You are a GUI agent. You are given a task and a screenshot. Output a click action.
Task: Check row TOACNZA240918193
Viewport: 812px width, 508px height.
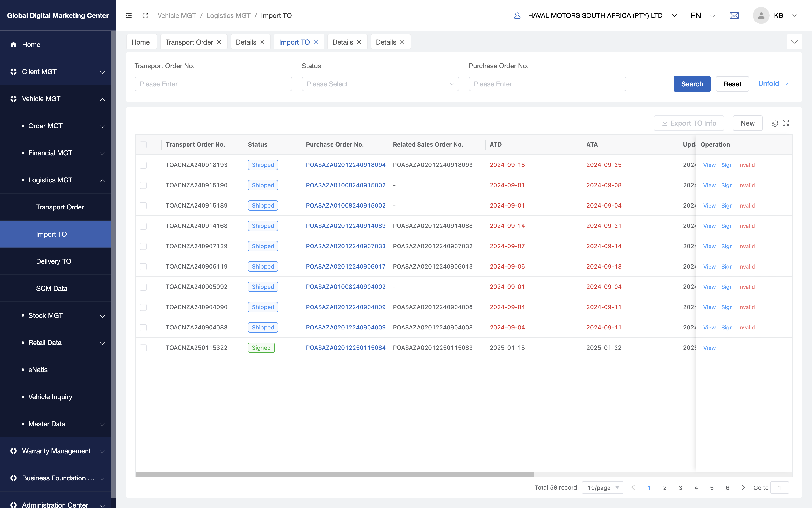[x=143, y=165]
